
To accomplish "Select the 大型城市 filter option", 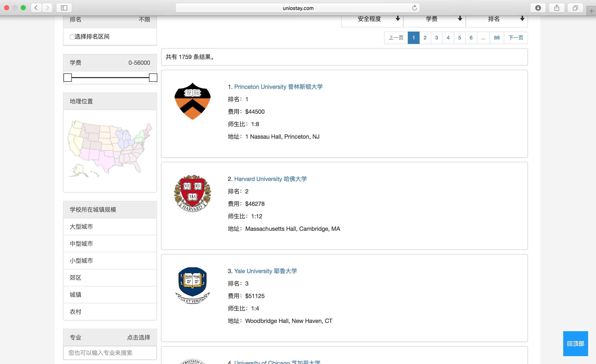I will tap(110, 227).
